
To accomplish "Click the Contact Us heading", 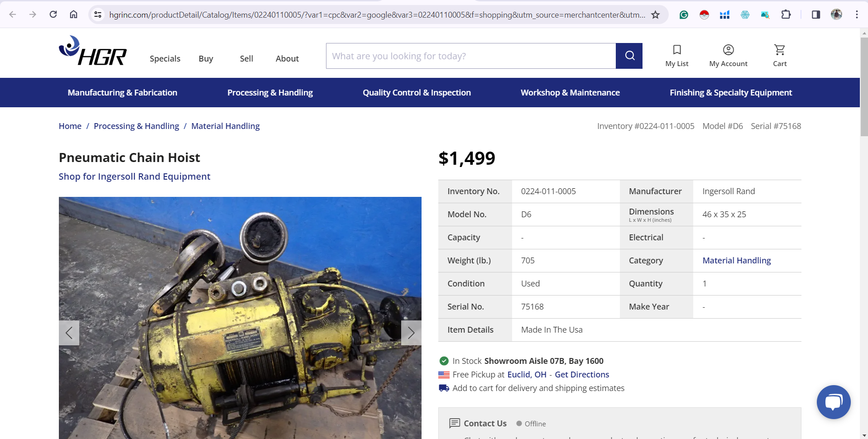I will coord(485,423).
